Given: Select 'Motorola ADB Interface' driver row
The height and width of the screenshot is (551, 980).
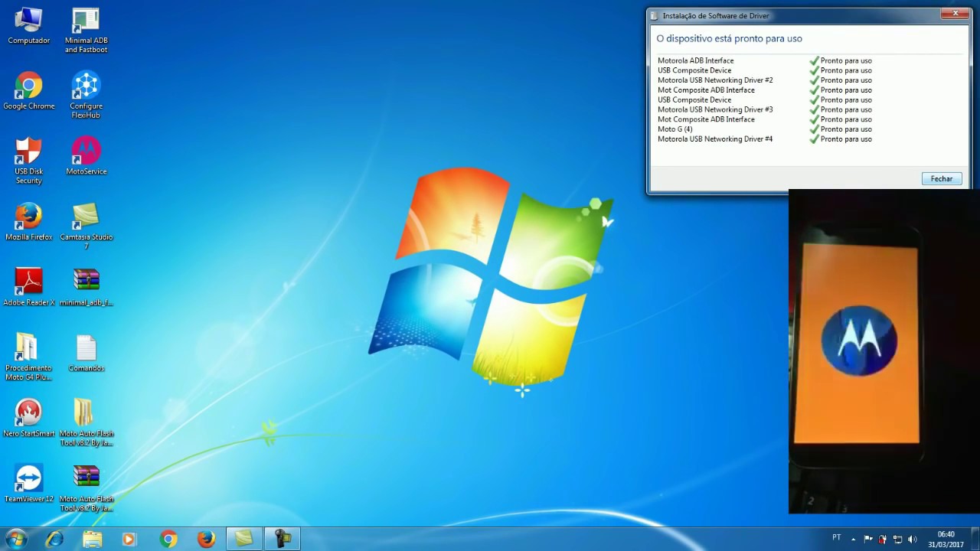Looking at the screenshot, I should 766,60.
